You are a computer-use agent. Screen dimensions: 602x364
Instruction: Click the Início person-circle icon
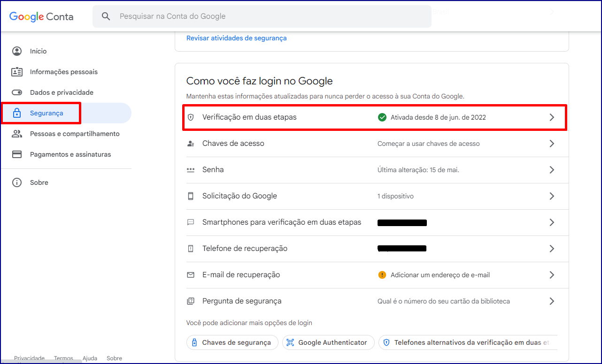click(x=17, y=51)
